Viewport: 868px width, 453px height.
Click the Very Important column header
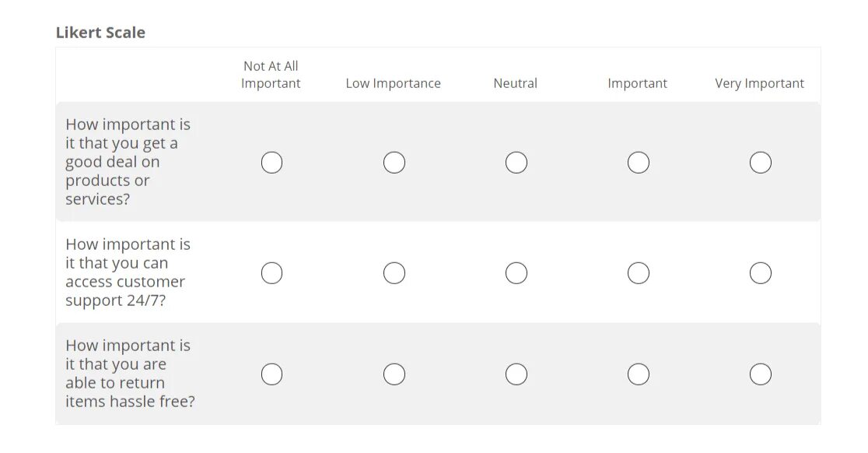[x=759, y=83]
